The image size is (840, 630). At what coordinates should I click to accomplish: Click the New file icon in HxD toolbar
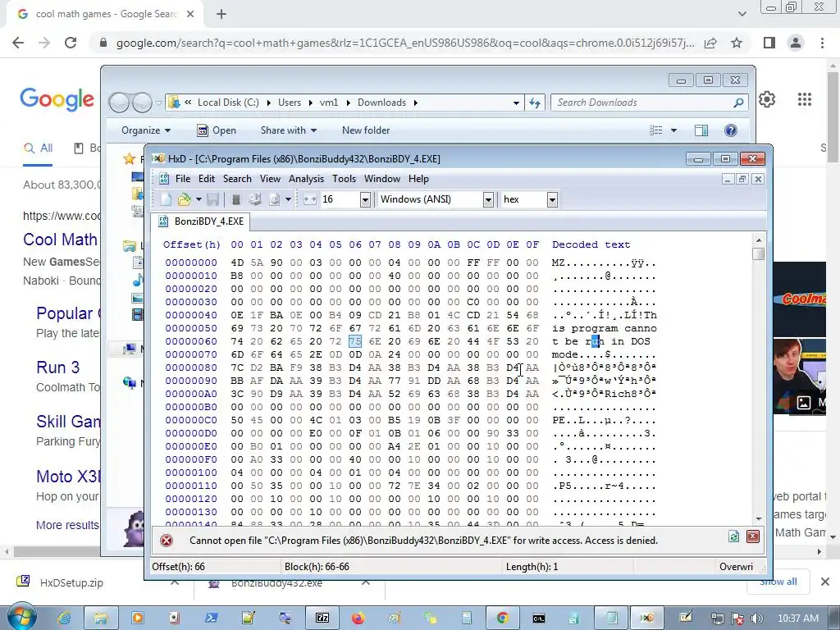click(x=166, y=199)
